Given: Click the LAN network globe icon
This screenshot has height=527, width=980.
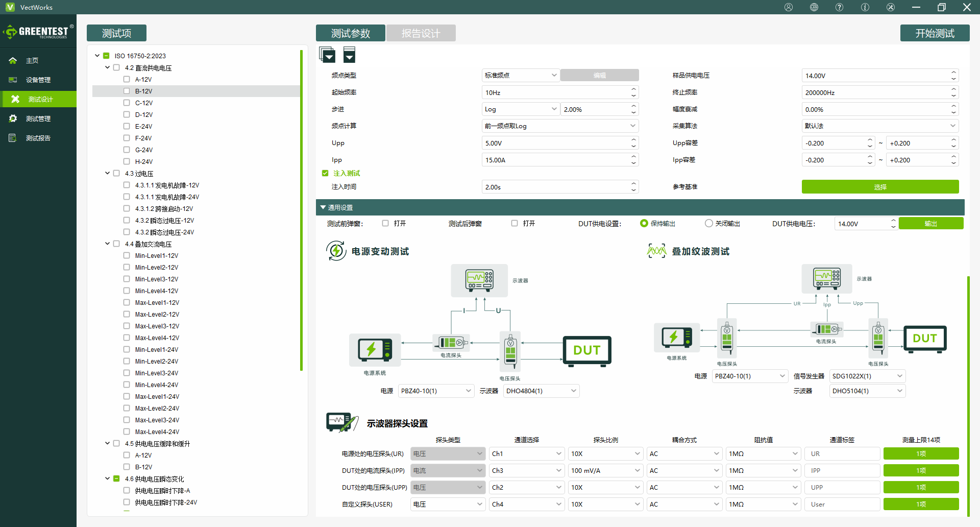Looking at the screenshot, I should pos(814,7).
